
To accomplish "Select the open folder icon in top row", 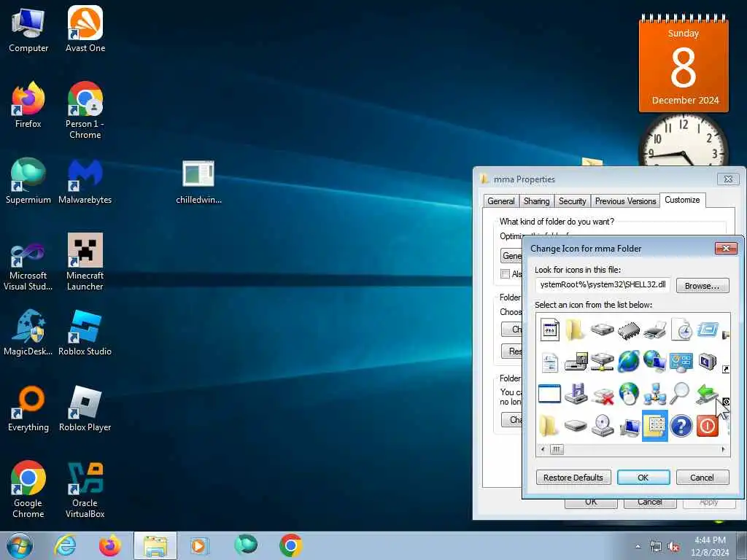I will point(576,329).
